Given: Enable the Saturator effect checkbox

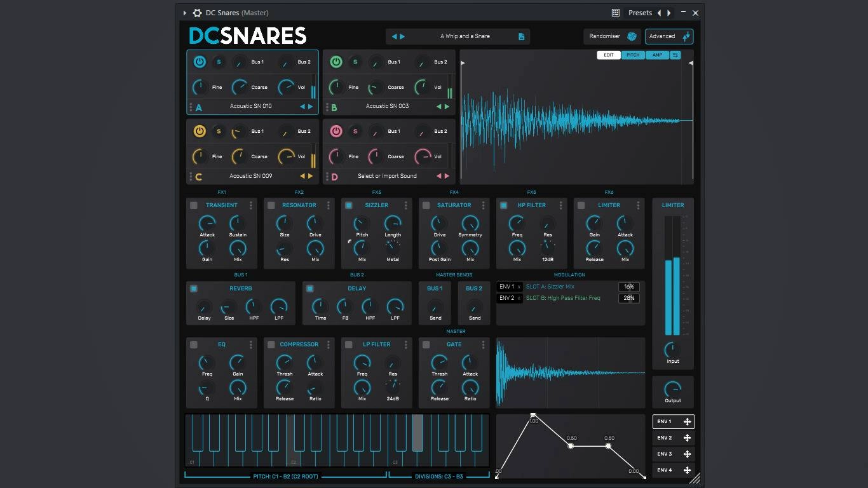Looking at the screenshot, I should 426,205.
